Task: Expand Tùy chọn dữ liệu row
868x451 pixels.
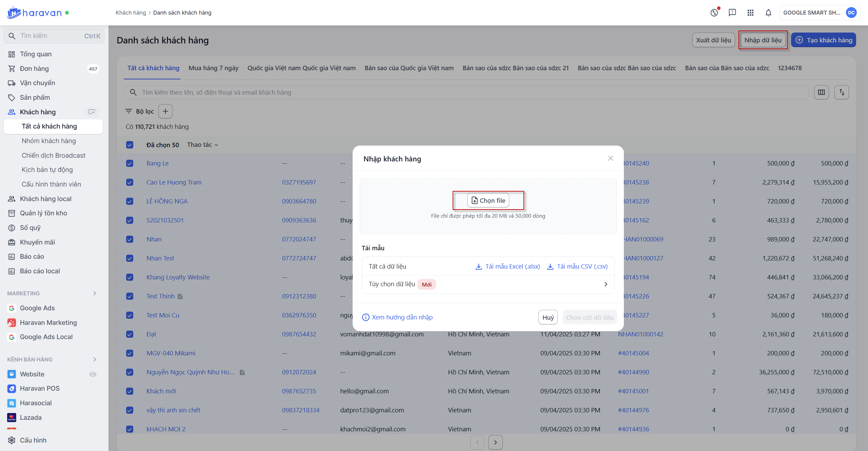Action: [x=606, y=284]
